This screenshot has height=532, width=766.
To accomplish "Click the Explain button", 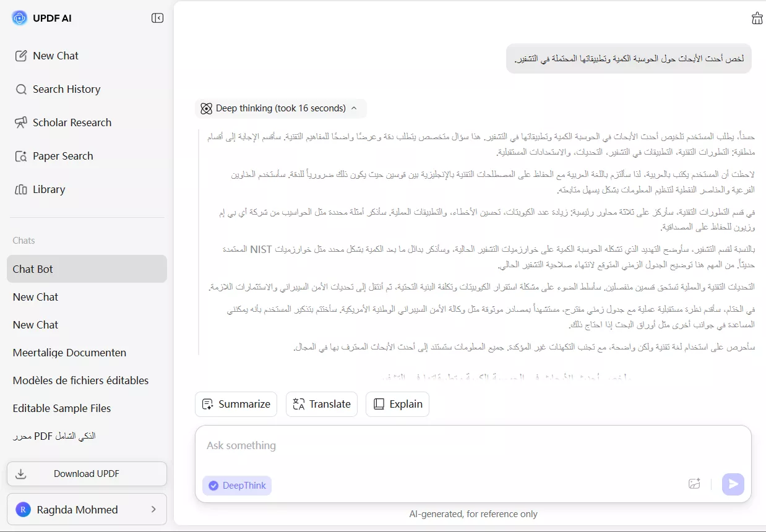I will pos(397,404).
